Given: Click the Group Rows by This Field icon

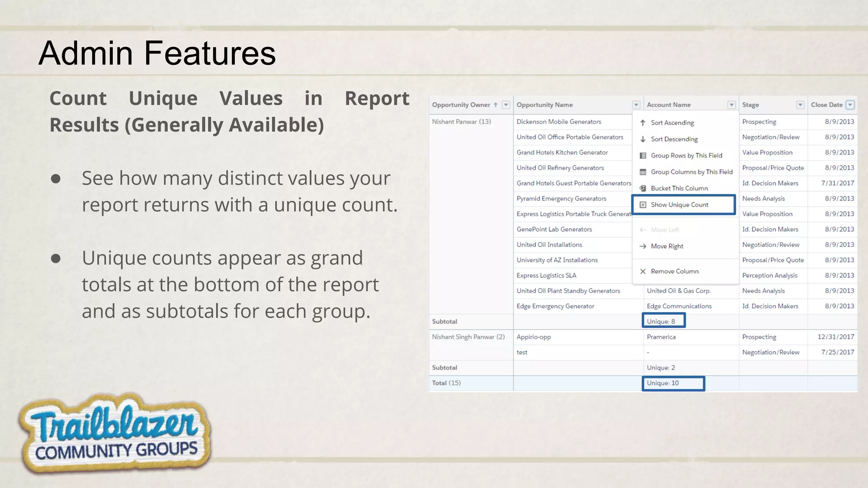Looking at the screenshot, I should pyautogui.click(x=643, y=155).
